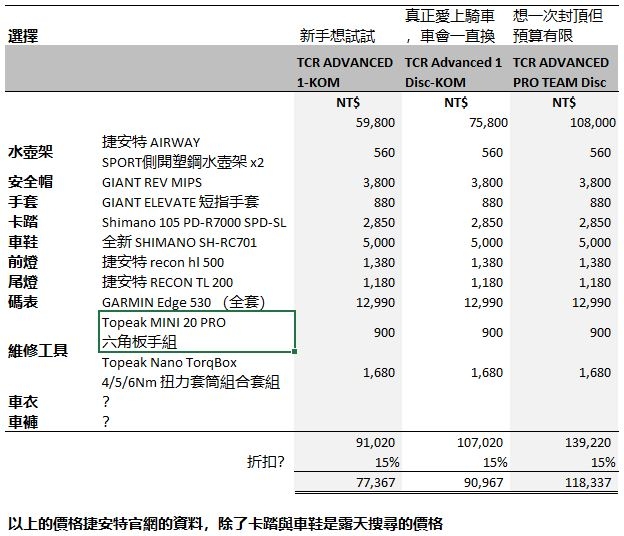Select the 碼表 category cell

click(x=23, y=302)
